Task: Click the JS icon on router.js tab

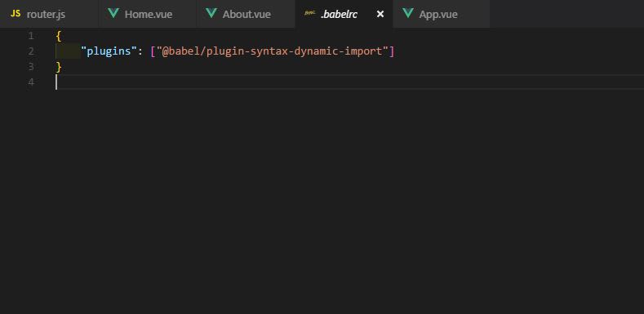Action: click(x=16, y=14)
